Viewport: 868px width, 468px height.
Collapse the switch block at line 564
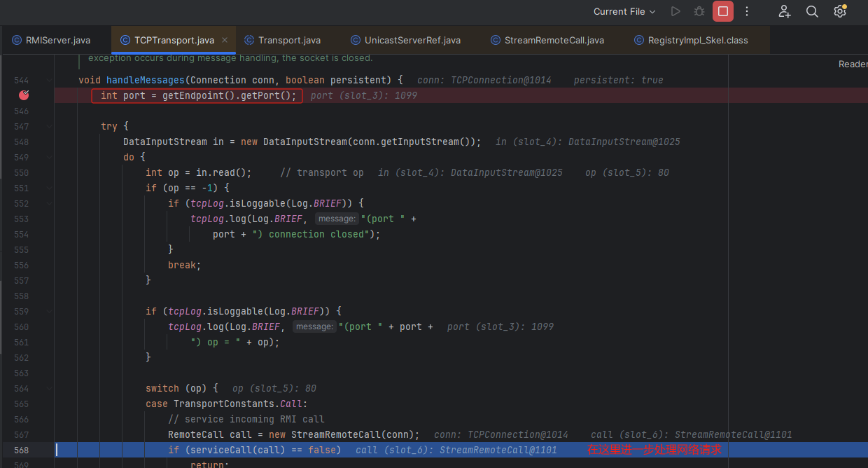(x=49, y=388)
